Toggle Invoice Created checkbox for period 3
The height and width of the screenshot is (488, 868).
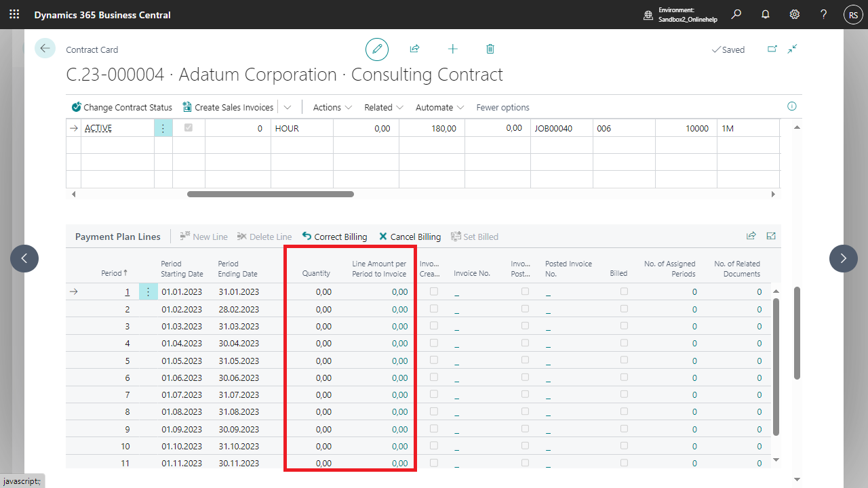(434, 326)
